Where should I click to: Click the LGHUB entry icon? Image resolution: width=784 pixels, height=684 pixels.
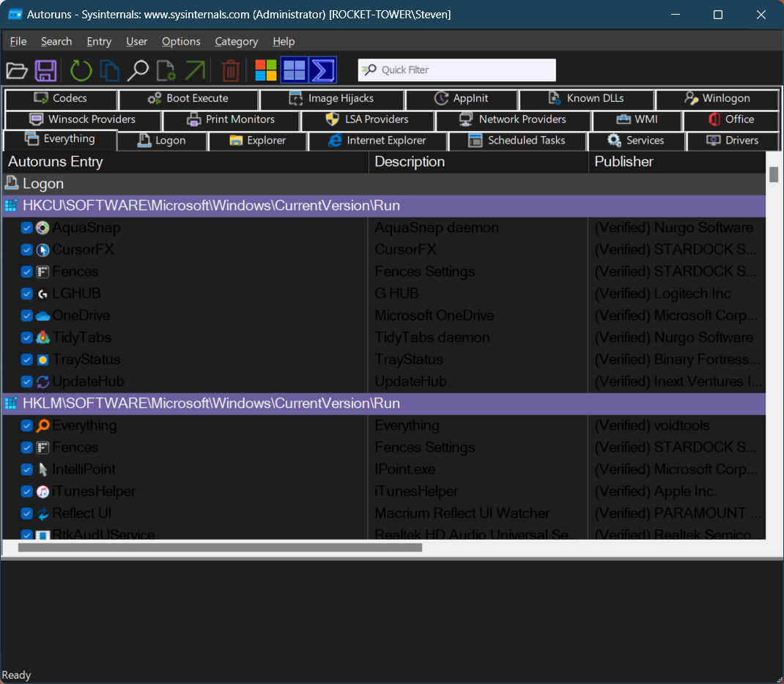[x=43, y=294]
